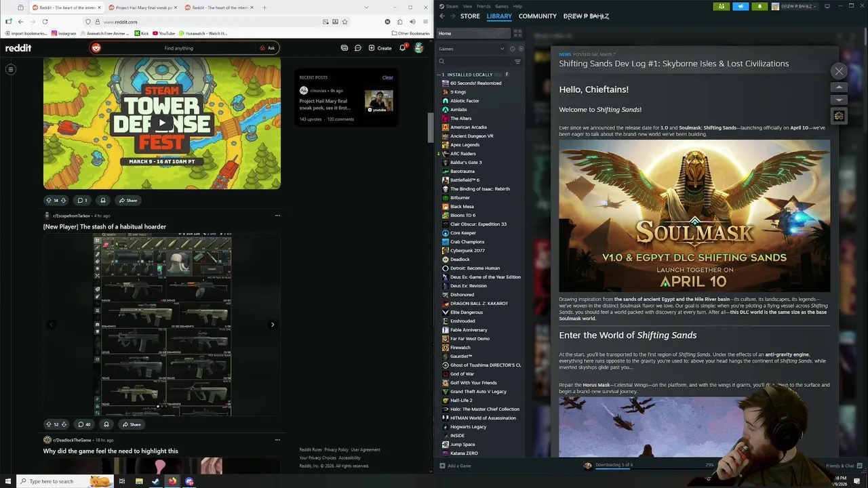Open Steam Help menu
The height and width of the screenshot is (488, 868).
[x=517, y=6]
